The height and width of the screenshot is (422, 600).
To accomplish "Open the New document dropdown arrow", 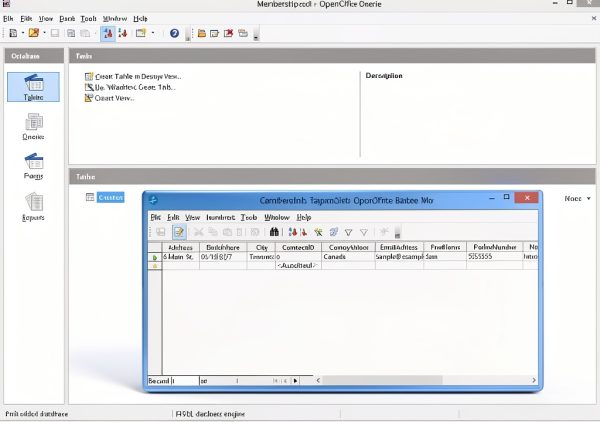I will click(x=23, y=33).
